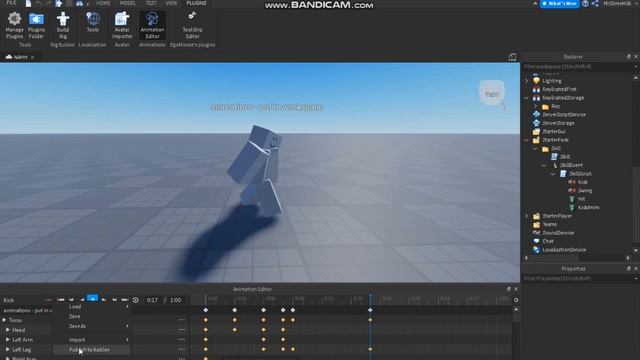Image resolution: width=640 pixels, height=360 pixels.
Task: Collapse ReplicatedStorage in Explorer
Action: [x=527, y=98]
